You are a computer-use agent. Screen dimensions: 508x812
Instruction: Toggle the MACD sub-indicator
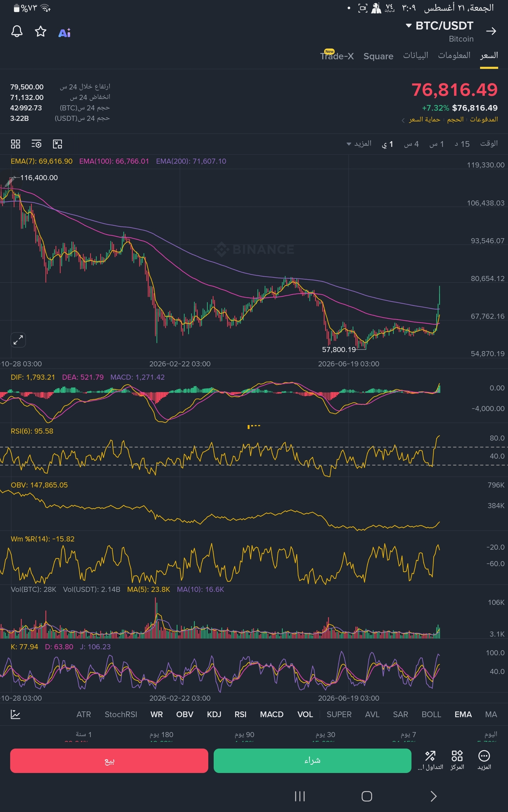(272, 714)
